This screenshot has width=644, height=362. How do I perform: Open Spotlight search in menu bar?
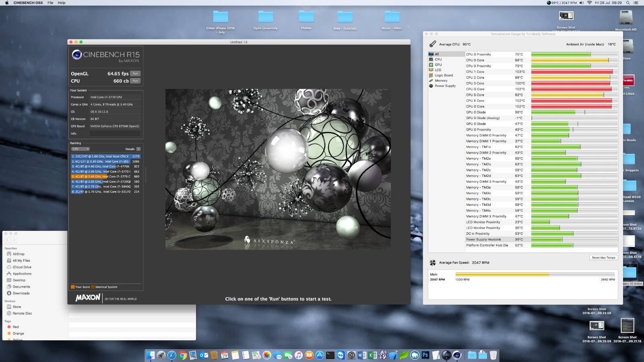[x=627, y=3]
